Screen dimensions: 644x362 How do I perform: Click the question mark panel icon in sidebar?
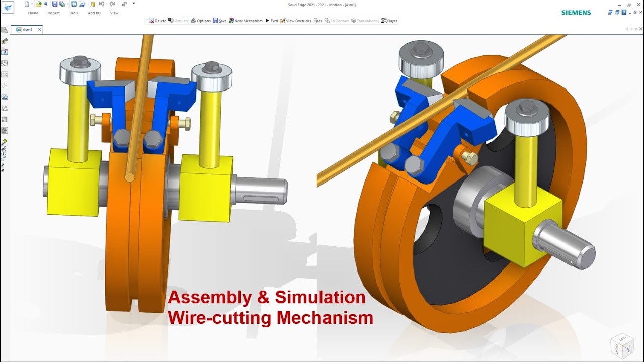tap(5, 52)
